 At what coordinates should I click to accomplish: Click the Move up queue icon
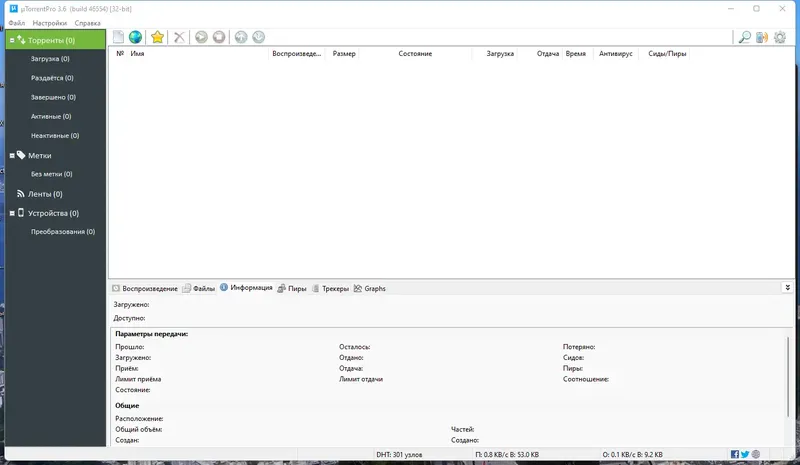[241, 37]
